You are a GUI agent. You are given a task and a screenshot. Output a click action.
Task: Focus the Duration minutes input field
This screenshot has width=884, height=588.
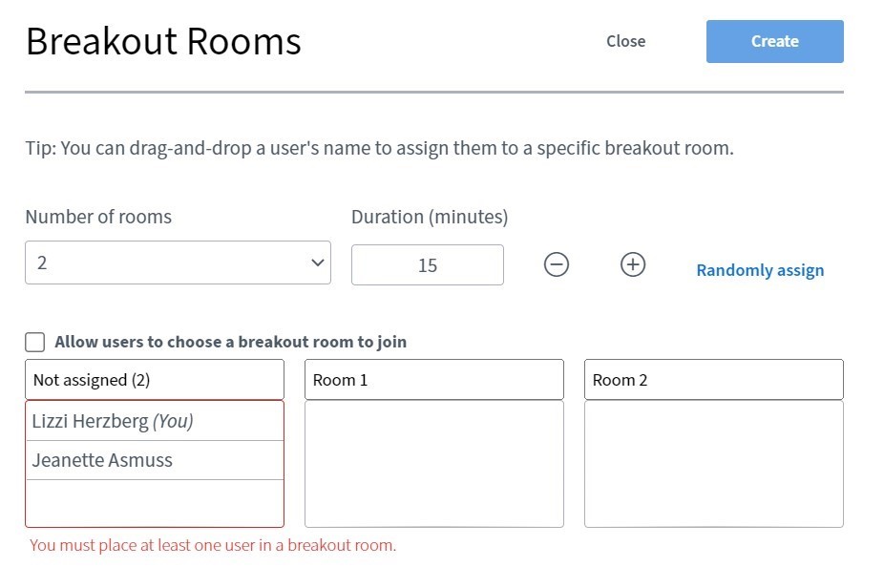click(x=427, y=265)
